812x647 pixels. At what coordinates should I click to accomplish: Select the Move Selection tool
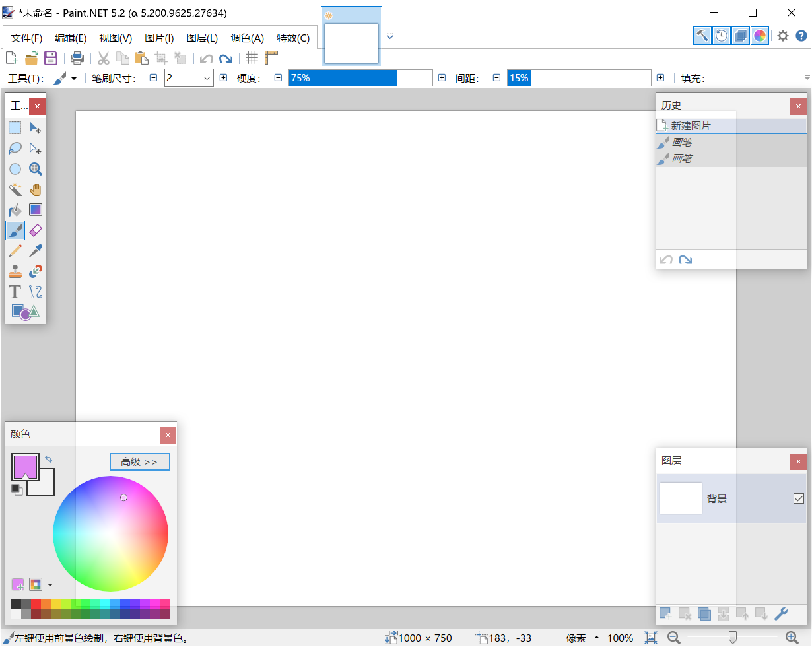tap(36, 148)
